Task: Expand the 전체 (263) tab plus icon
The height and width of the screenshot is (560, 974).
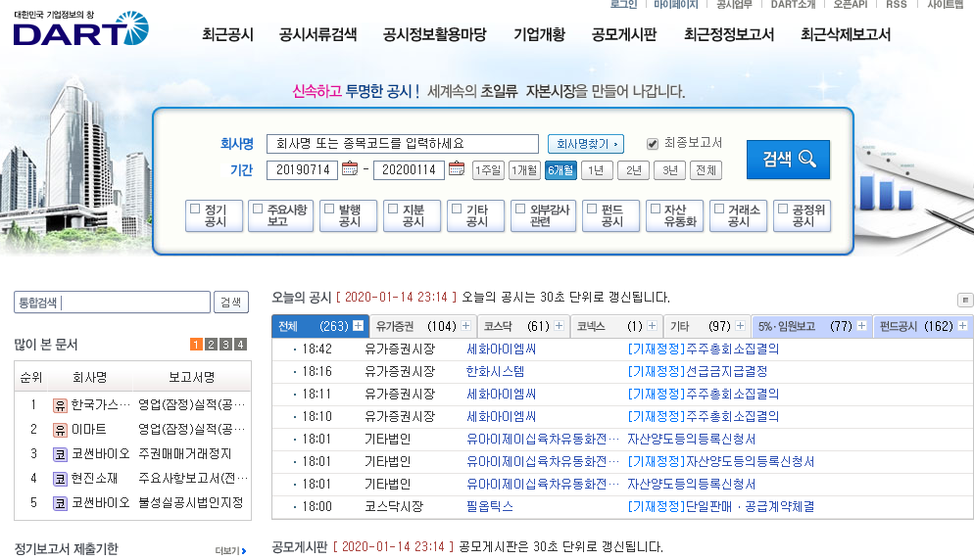Action: tap(359, 325)
